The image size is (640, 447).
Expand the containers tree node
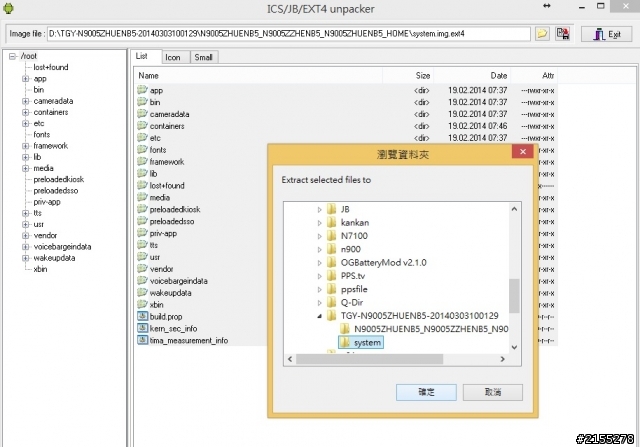(x=26, y=112)
